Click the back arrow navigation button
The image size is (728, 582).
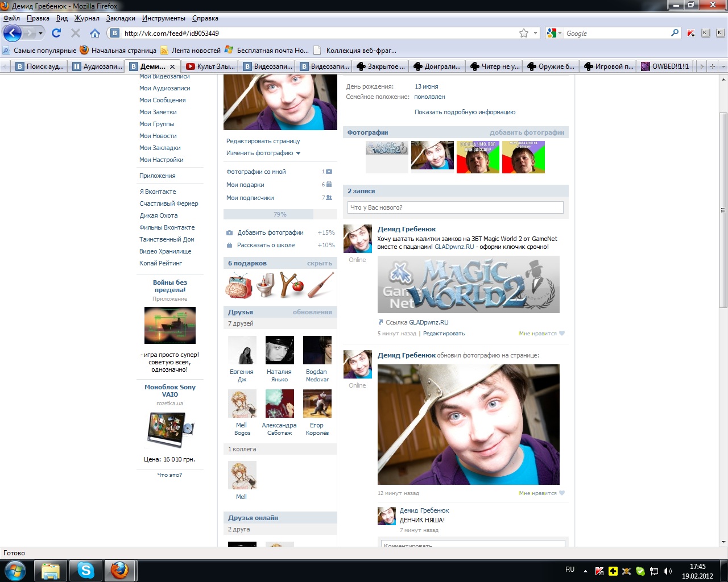pos(13,33)
